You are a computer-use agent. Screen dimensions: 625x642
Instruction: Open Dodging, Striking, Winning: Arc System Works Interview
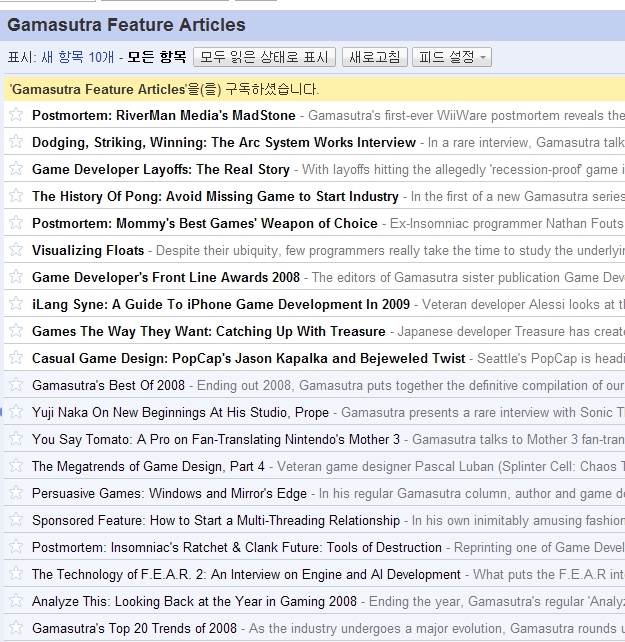224,142
